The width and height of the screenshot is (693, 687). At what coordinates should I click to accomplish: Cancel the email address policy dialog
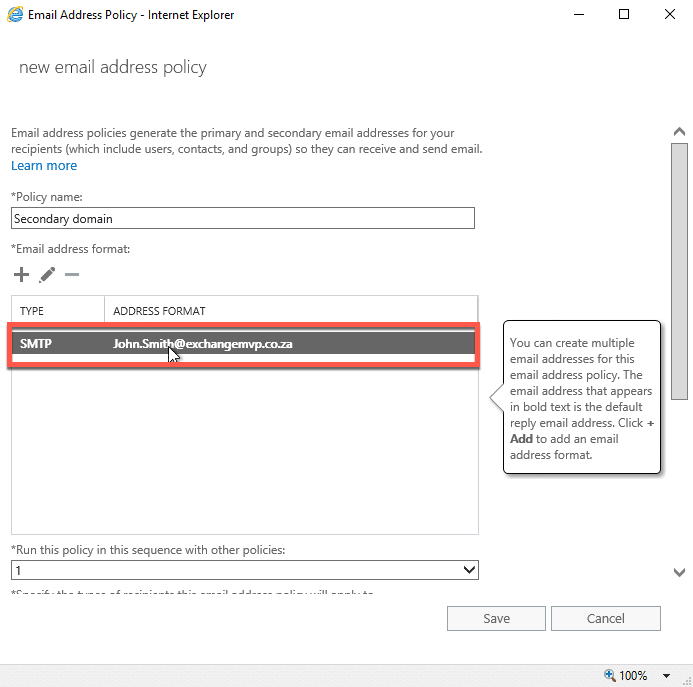click(605, 618)
